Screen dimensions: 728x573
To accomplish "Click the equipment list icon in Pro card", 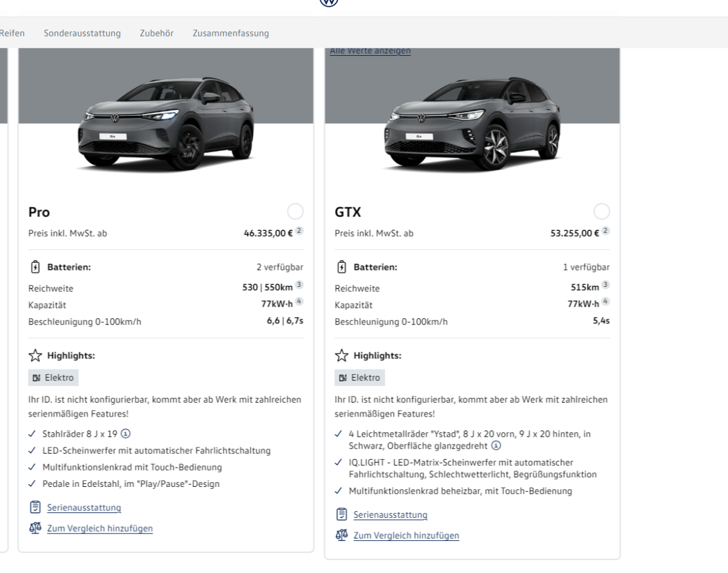I will [35, 507].
